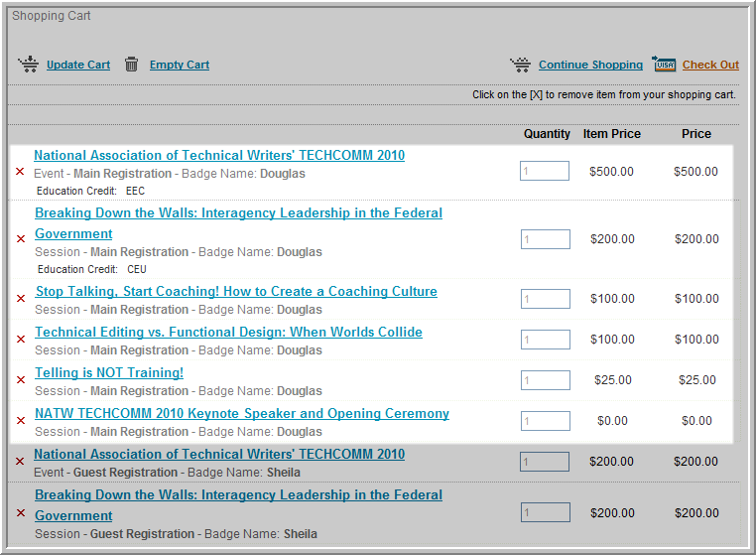Open Sheila's Breaking Down the Walls session link
The width and height of the screenshot is (756, 555).
pos(238,505)
